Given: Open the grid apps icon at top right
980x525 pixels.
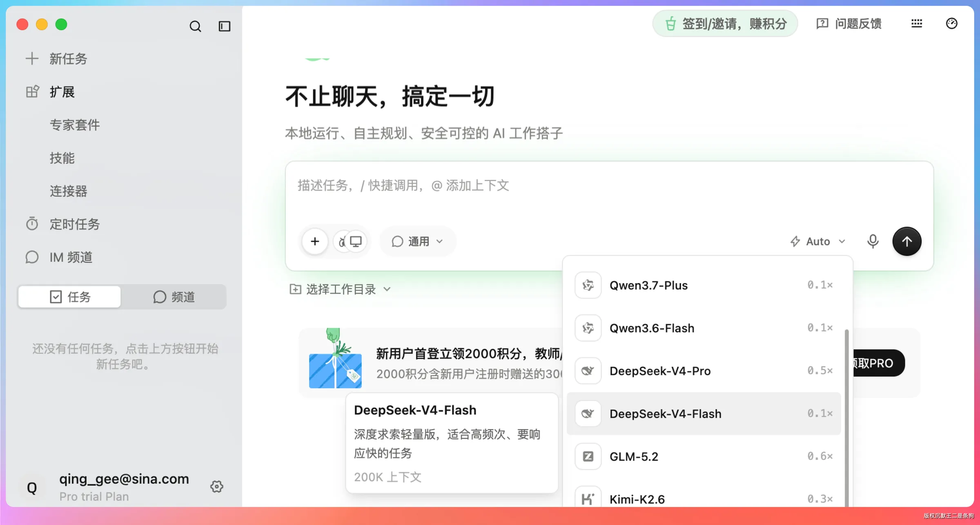Looking at the screenshot, I should coord(917,24).
